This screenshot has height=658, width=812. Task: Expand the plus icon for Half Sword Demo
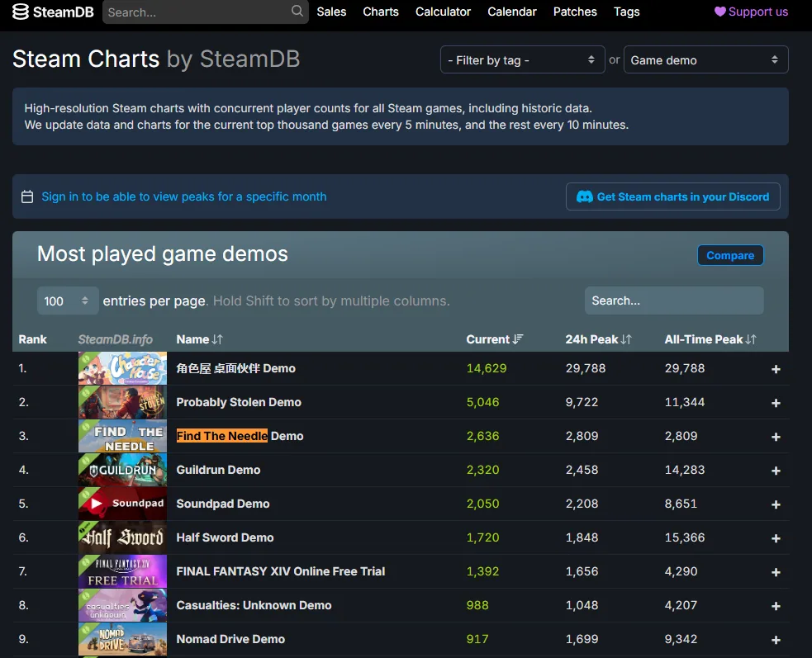point(776,538)
